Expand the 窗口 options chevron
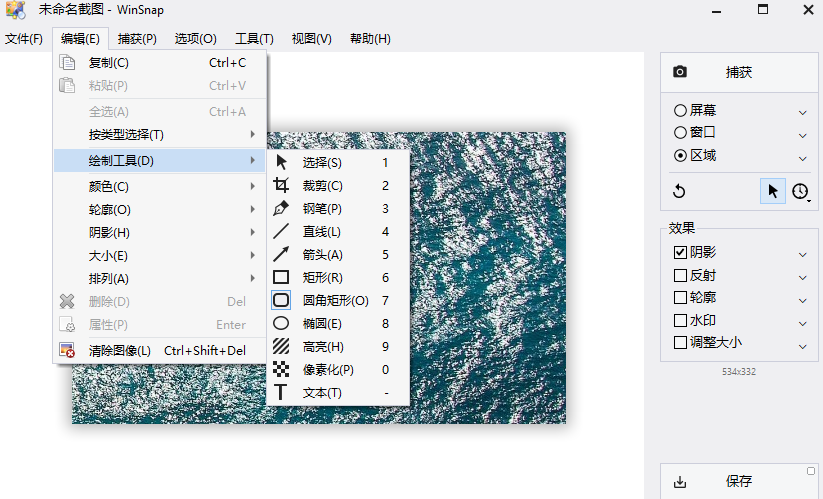Viewport: 823px width, 499px height. [x=803, y=135]
